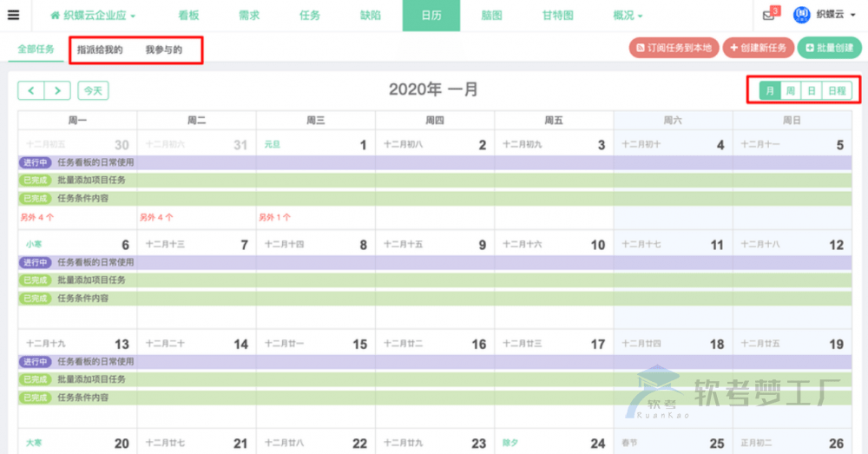Open 批量添加项目任务 task in first week
The width and height of the screenshot is (868, 454).
[435, 180]
